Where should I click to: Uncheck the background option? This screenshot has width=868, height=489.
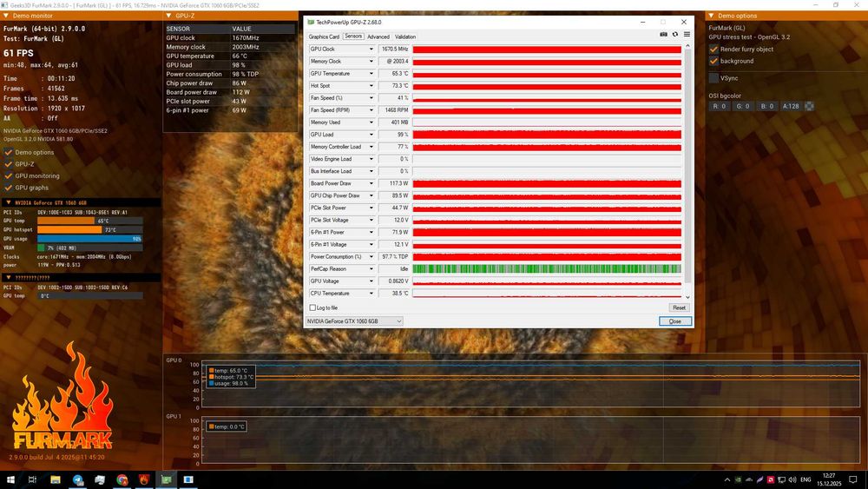(713, 61)
